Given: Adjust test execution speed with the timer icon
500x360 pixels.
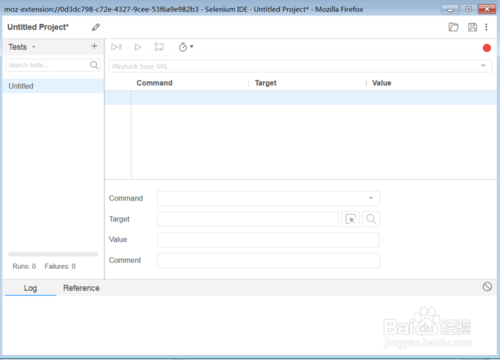Looking at the screenshot, I should (186, 47).
